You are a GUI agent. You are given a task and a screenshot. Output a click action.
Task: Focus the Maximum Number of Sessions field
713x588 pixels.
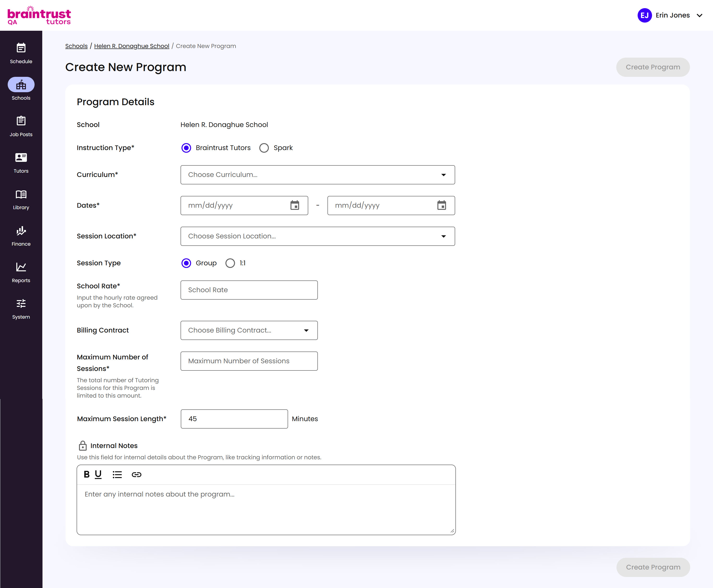249,361
